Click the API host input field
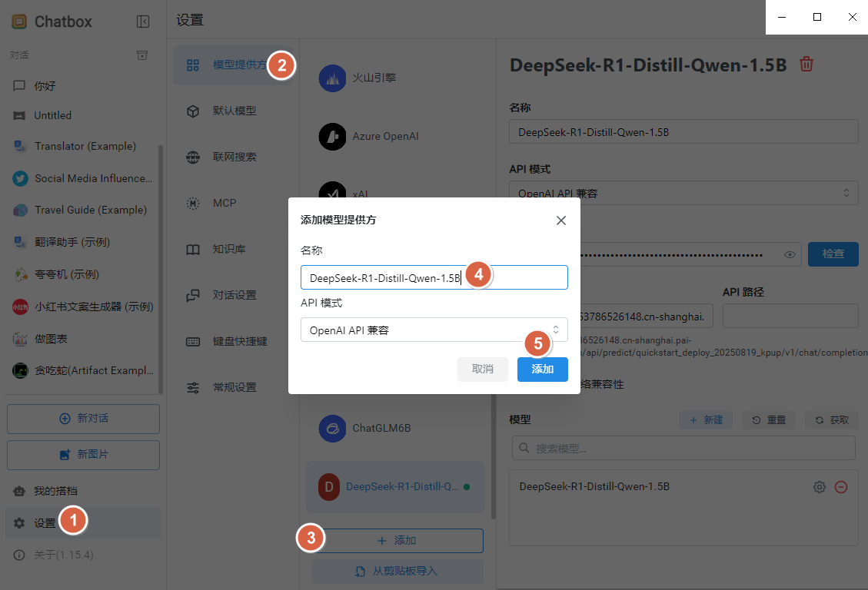Image resolution: width=868 pixels, height=590 pixels. point(647,317)
